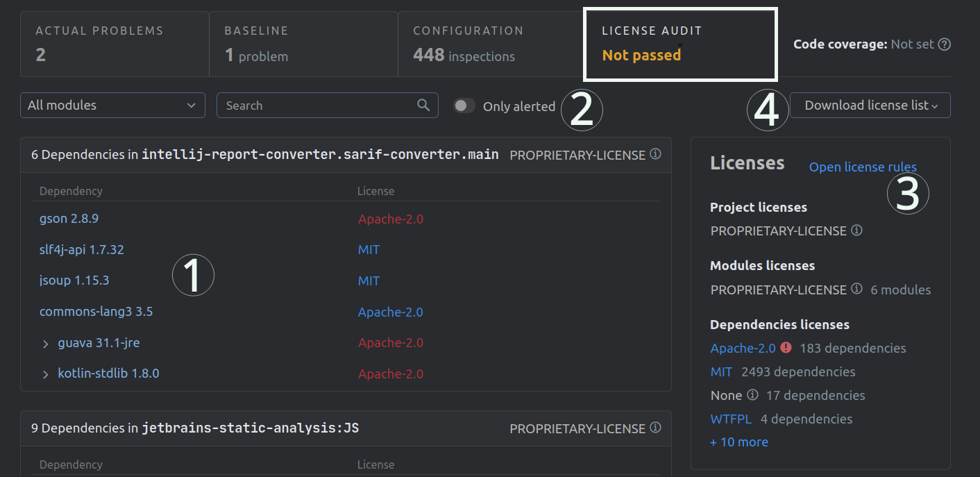
Task: Open the info icon under Project licenses
Action: point(856,230)
